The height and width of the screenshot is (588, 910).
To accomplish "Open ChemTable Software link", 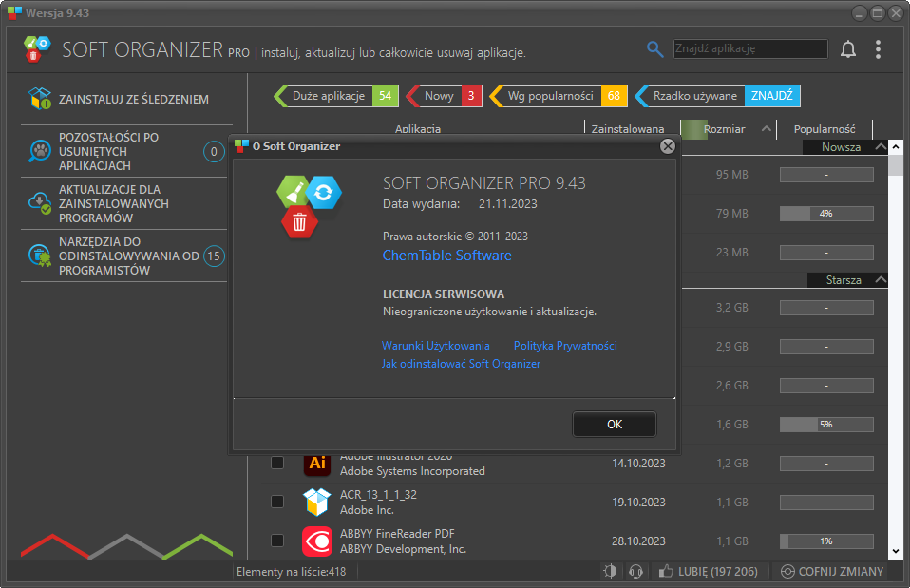I will click(x=446, y=256).
